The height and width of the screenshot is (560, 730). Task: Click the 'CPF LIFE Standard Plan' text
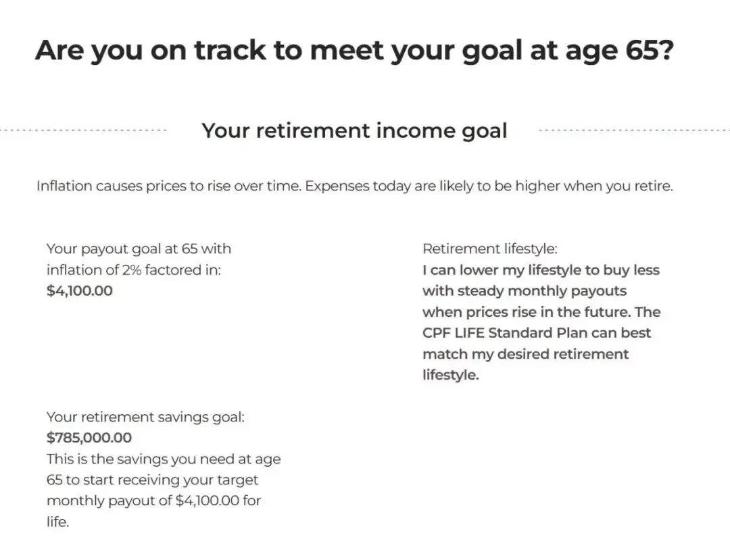pos(510,333)
